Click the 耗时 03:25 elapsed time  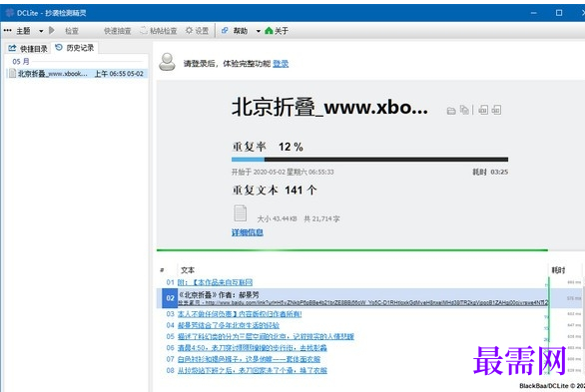490,172
